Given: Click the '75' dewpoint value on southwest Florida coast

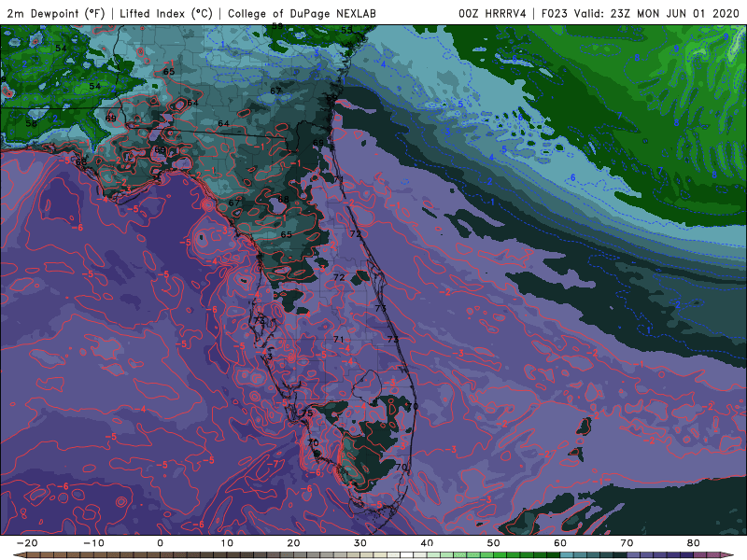Looking at the screenshot, I should (308, 413).
